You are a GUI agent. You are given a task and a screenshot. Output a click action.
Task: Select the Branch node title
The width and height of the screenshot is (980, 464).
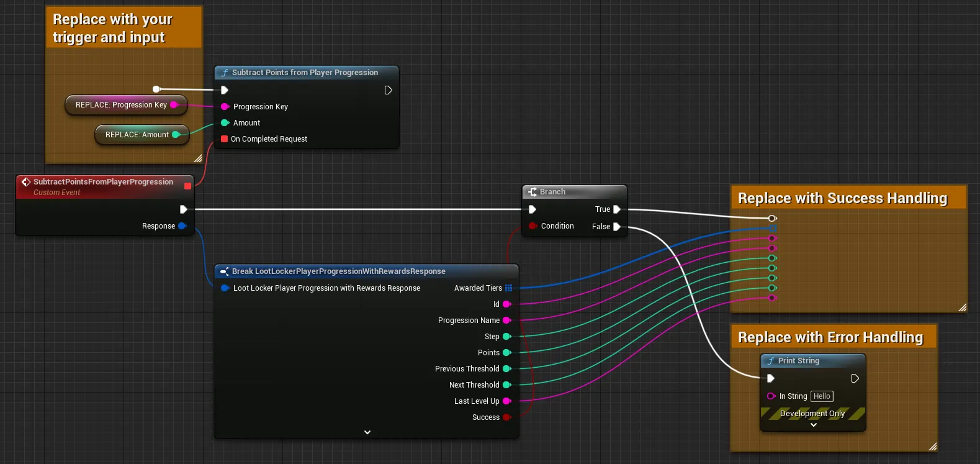[552, 192]
